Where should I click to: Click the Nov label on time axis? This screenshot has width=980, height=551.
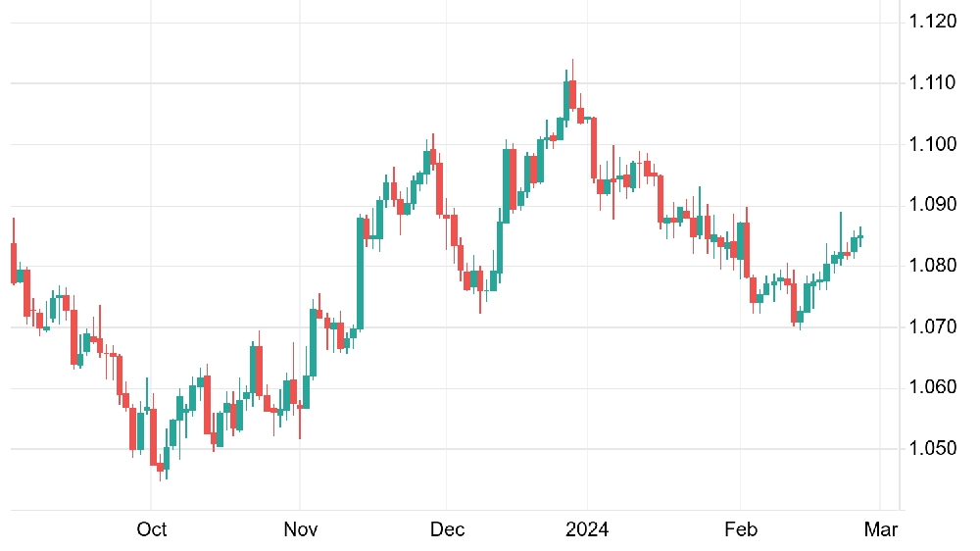point(301,529)
